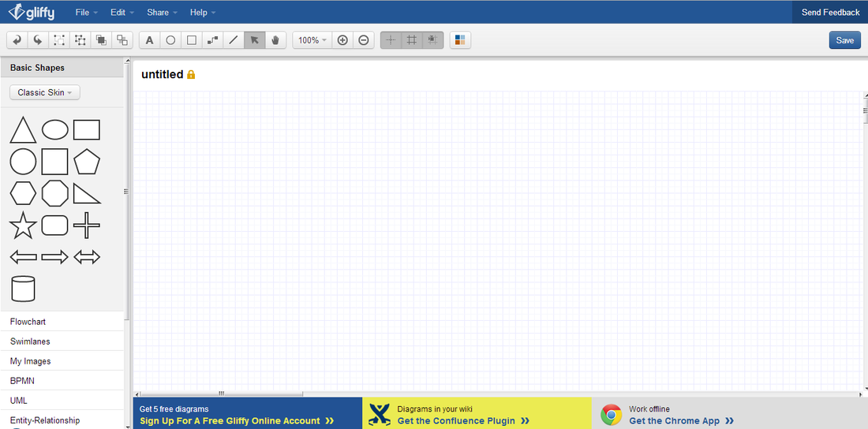
Task: Select the Ellipse drawing tool
Action: [170, 40]
